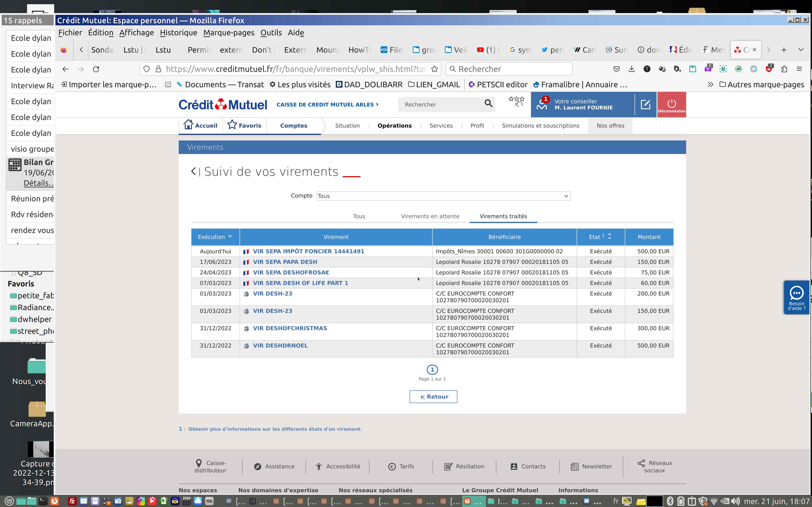
Task: Open the Opérations menu item
Action: pyautogui.click(x=394, y=125)
